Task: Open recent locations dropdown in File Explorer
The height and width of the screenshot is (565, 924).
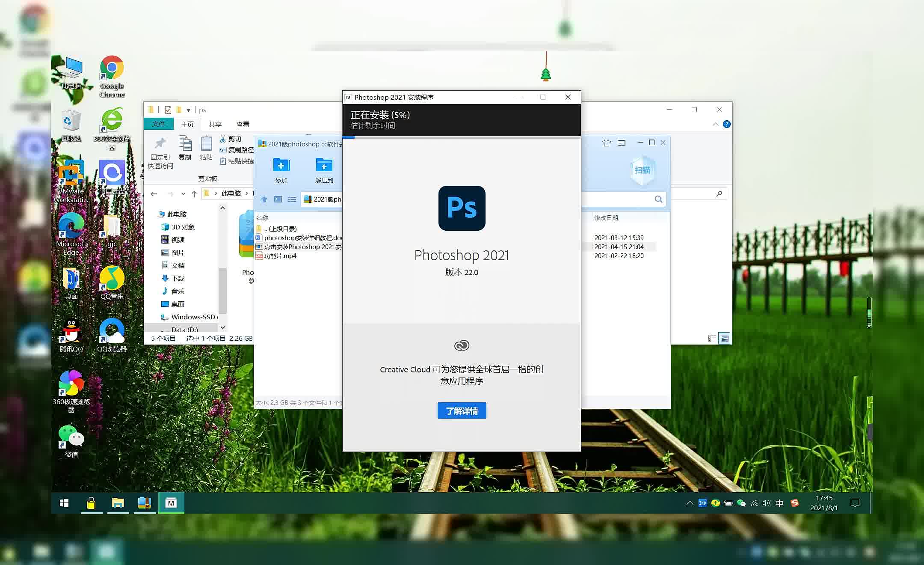Action: tap(183, 194)
